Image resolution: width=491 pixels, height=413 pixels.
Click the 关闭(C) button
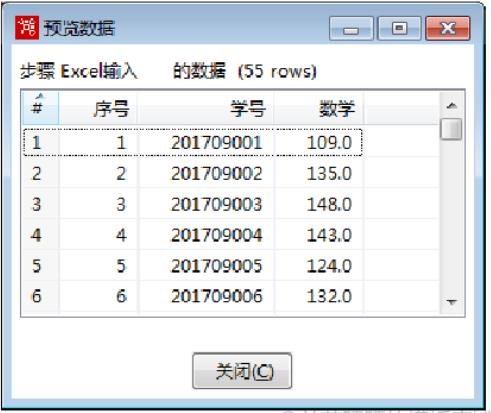click(x=242, y=371)
